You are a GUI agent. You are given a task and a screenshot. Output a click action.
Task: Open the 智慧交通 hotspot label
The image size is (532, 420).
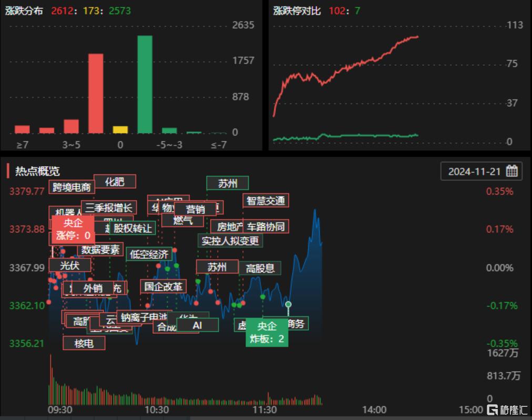pos(265,200)
